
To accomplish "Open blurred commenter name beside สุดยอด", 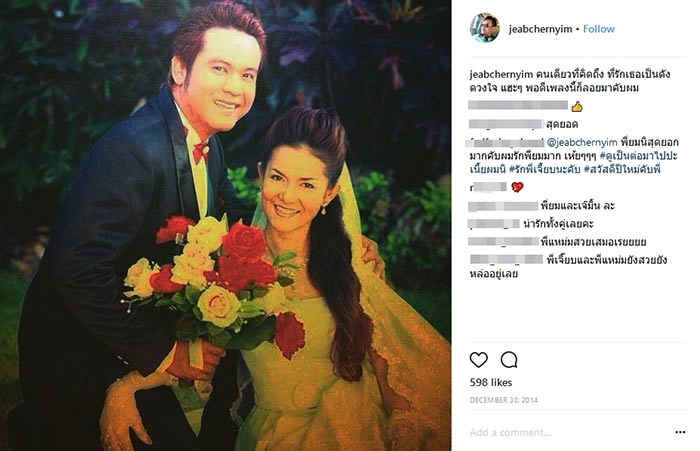I will tap(506, 124).
